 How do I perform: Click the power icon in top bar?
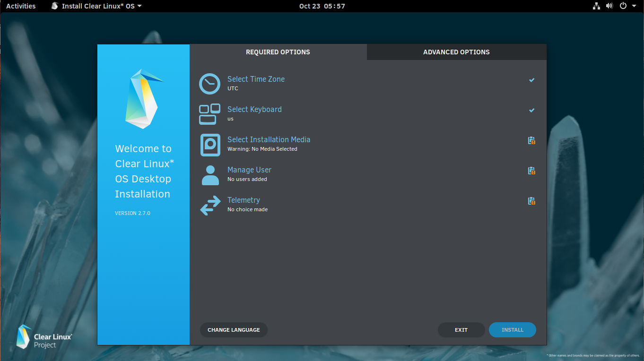click(623, 6)
